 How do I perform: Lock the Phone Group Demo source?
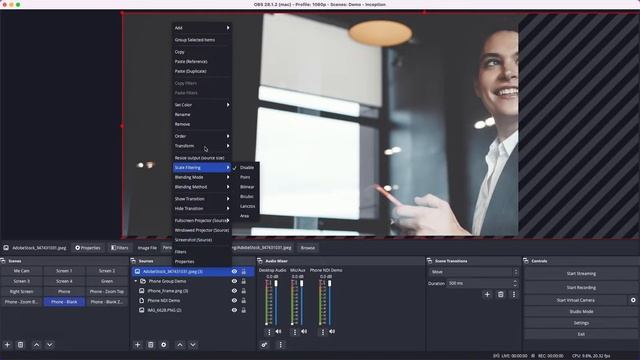[244, 281]
